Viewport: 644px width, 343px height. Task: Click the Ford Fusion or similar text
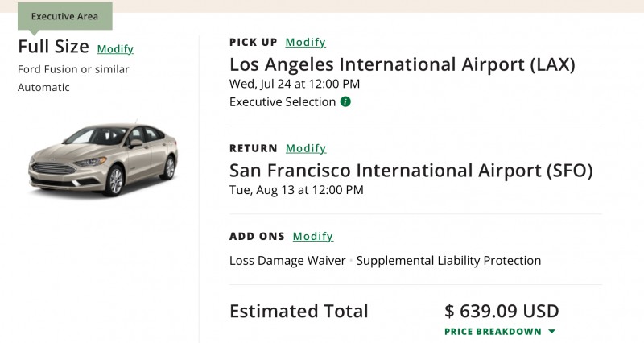click(x=73, y=69)
